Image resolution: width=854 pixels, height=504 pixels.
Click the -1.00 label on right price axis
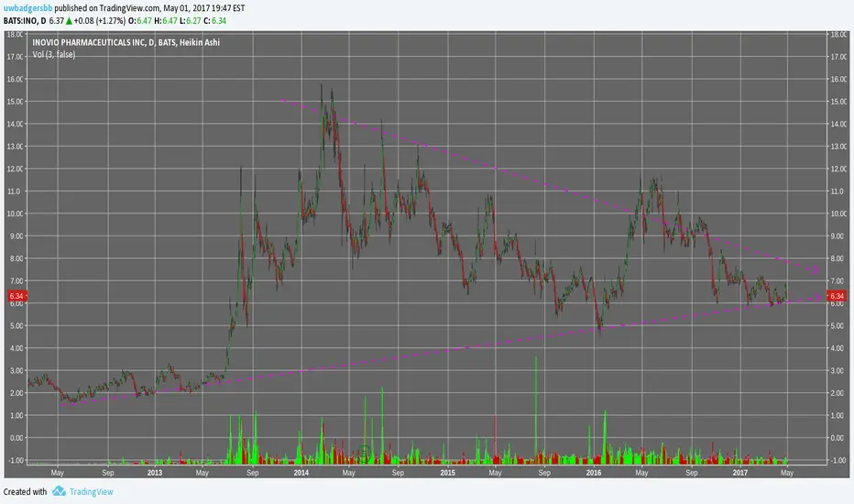(839, 460)
